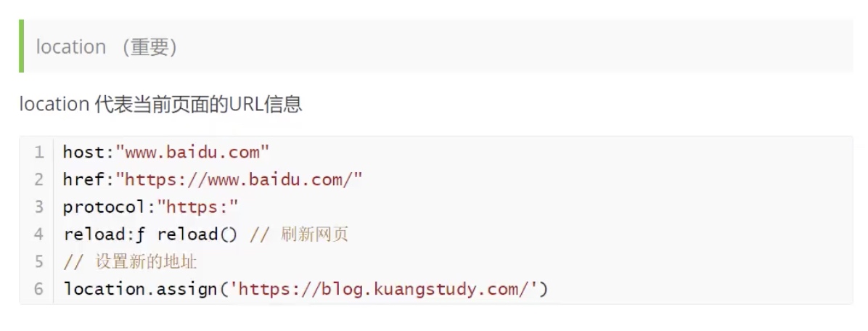Click the '// 设置新的地址' comment
This screenshot has width=868, height=331.
click(x=130, y=262)
